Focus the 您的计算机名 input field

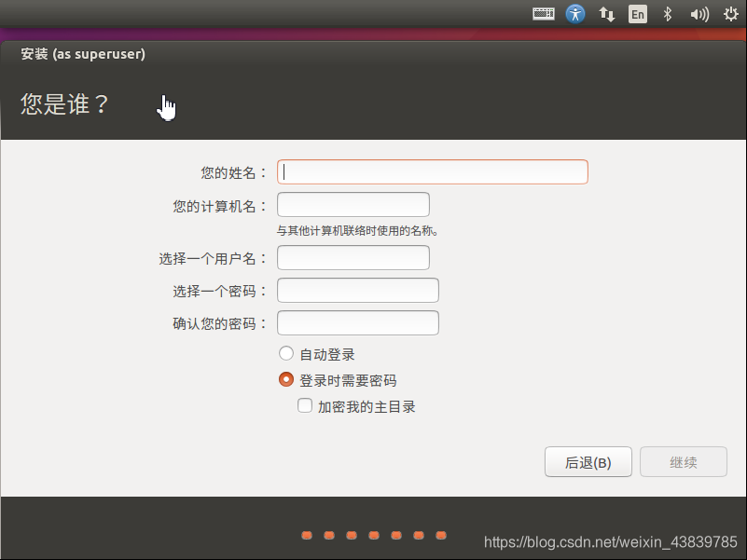tap(353, 205)
